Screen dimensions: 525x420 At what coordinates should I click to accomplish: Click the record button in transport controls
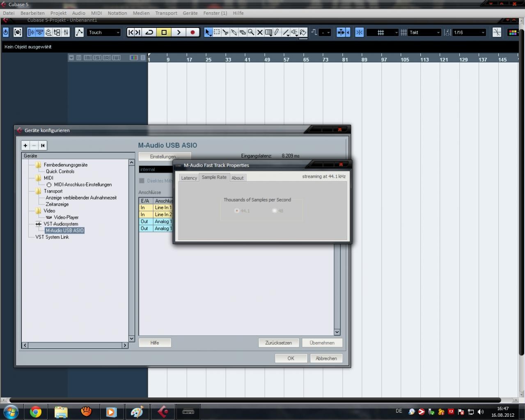point(193,32)
